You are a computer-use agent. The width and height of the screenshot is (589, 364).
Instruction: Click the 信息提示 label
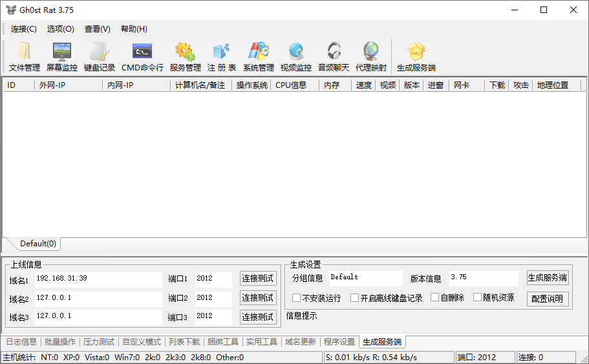[301, 316]
